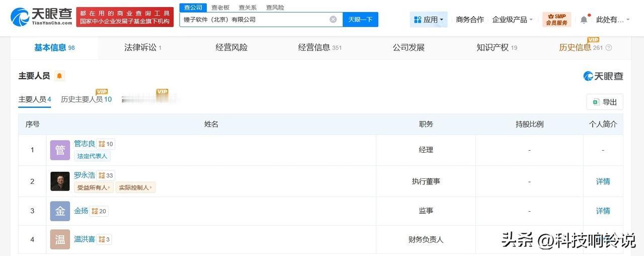Image resolution: width=644 pixels, height=256 pixels.
Task: Open 金扬's profile link
Action: [81, 211]
